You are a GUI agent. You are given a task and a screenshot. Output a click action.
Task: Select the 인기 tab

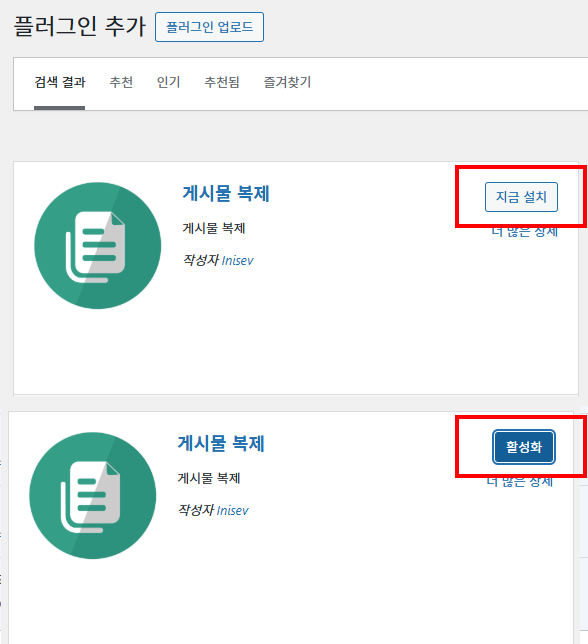[x=168, y=82]
